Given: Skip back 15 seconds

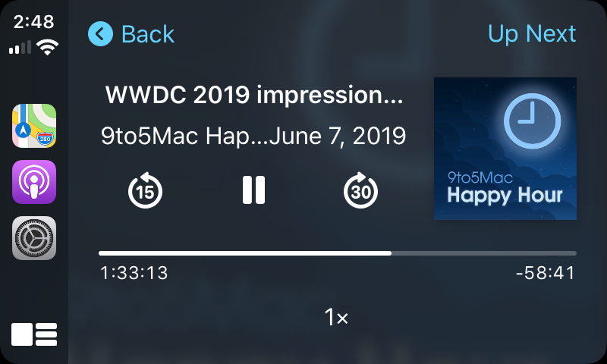Looking at the screenshot, I should 145,190.
